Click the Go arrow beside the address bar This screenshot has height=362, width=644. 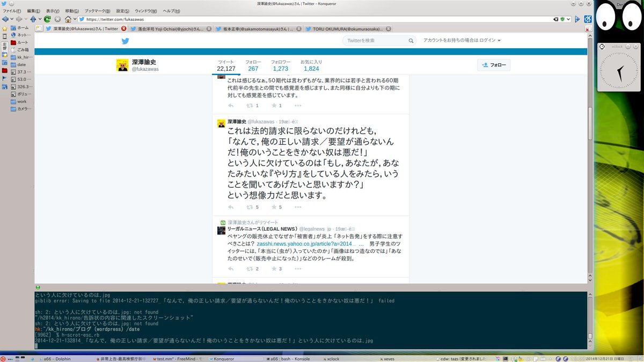(577, 19)
